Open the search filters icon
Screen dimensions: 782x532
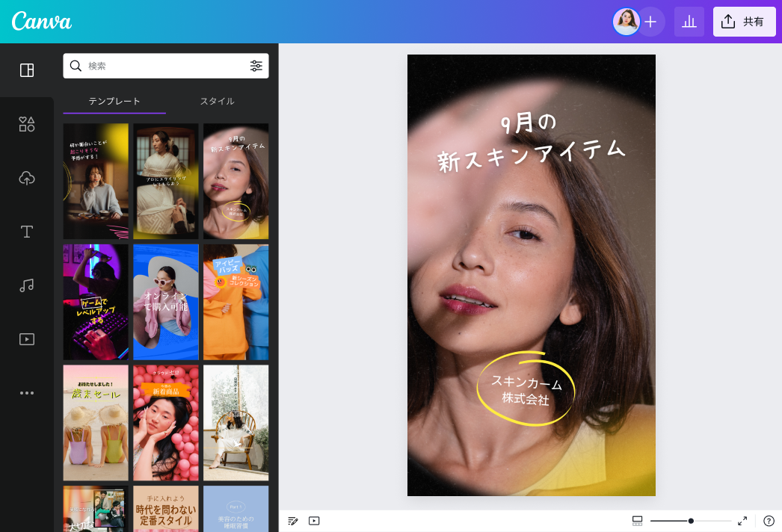[x=256, y=66]
